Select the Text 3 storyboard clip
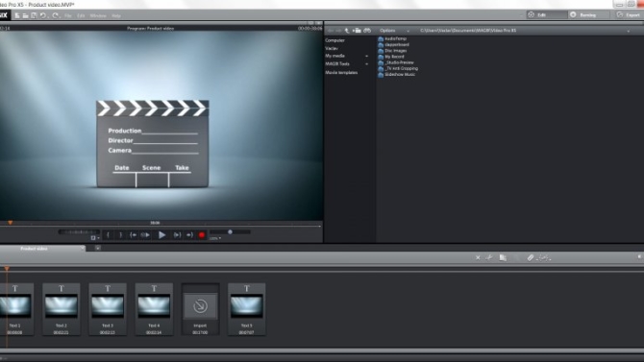Image resolution: width=644 pixels, height=362 pixels. coord(108,309)
